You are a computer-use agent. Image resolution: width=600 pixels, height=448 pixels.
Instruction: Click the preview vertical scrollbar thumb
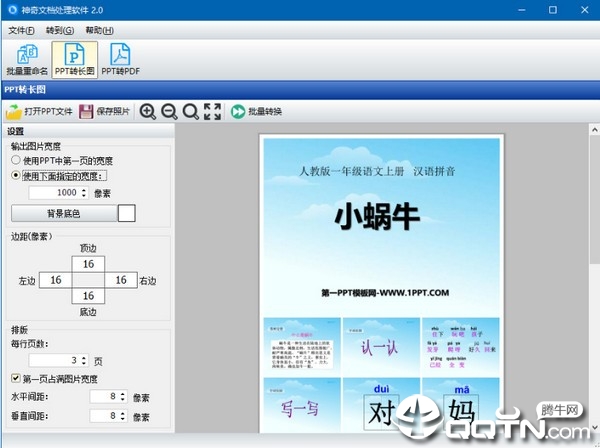coord(594,199)
